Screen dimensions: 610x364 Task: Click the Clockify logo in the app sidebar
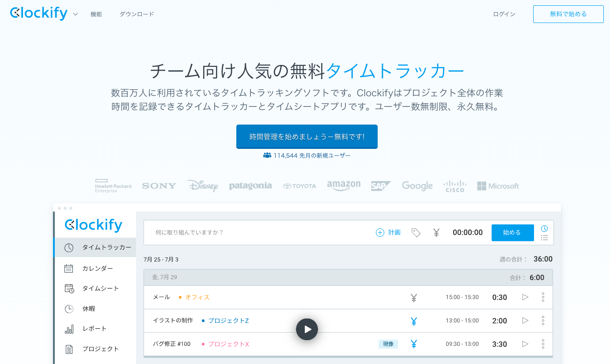pyautogui.click(x=94, y=225)
